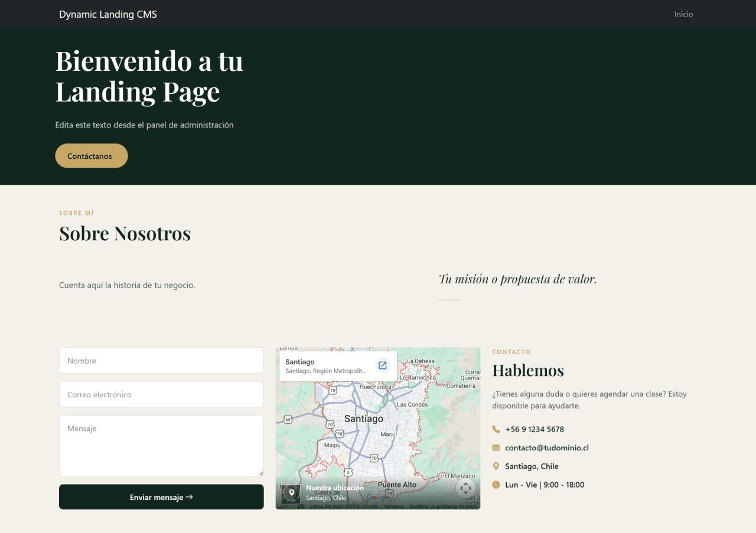Image resolution: width=756 pixels, height=533 pixels.
Task: Click the Contáctanos button
Action: coord(92,156)
